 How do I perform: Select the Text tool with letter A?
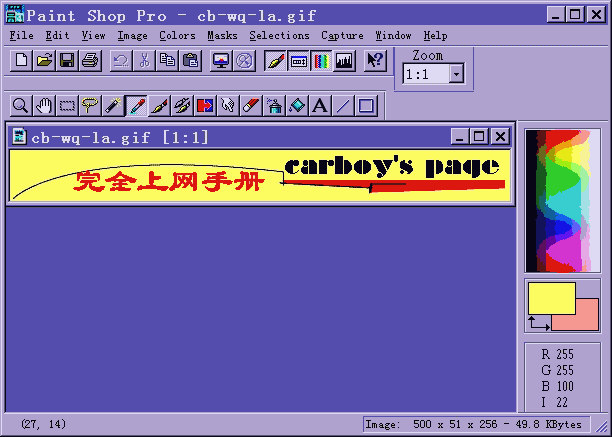tap(320, 106)
